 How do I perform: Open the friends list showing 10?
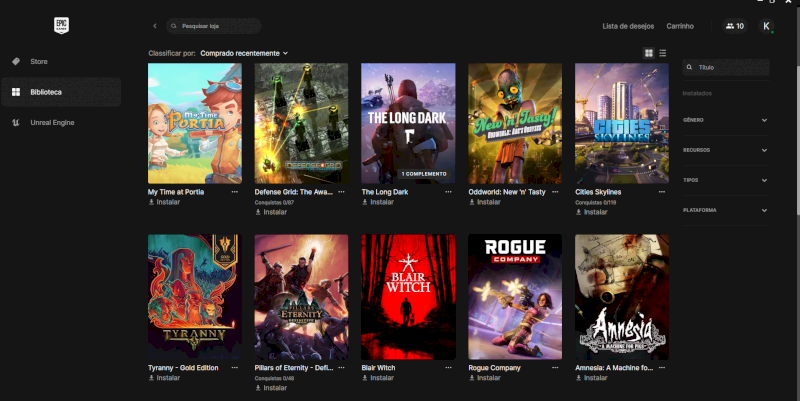point(735,26)
